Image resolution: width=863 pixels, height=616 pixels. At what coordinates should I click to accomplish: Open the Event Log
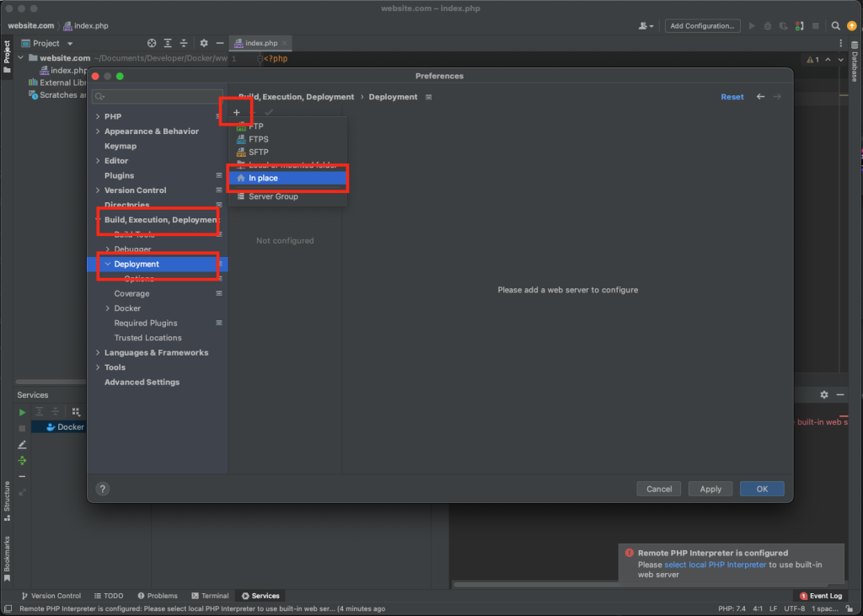point(821,596)
